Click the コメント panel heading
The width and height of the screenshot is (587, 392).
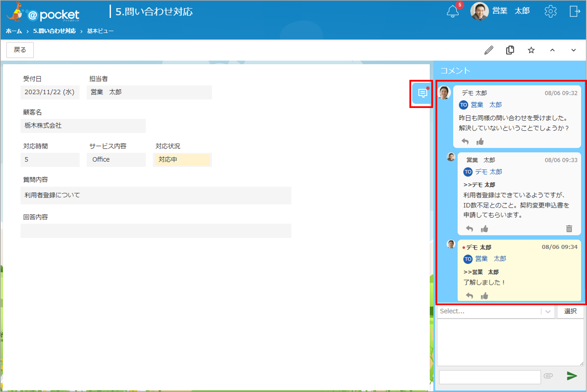[455, 71]
